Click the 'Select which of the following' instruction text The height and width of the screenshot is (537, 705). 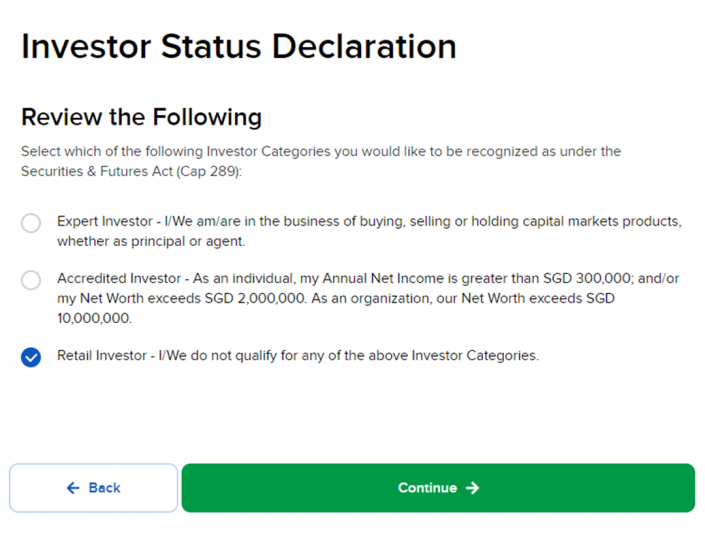coord(320,151)
